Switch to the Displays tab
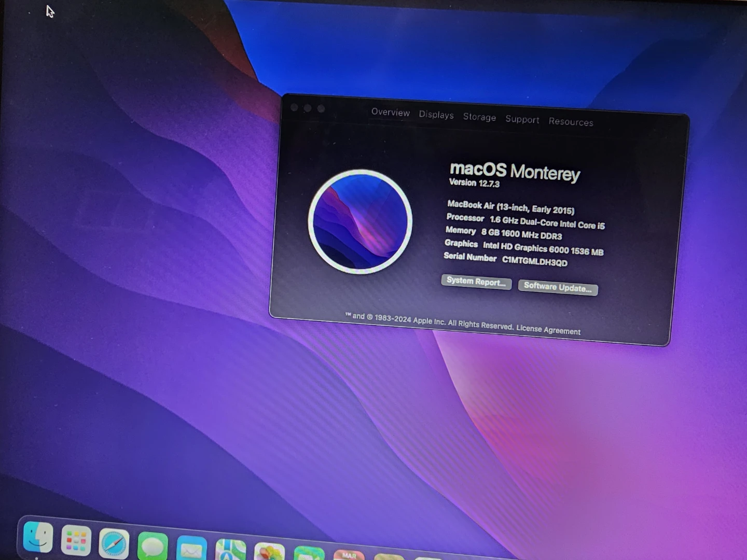Image resolution: width=747 pixels, height=560 pixels. pyautogui.click(x=436, y=115)
